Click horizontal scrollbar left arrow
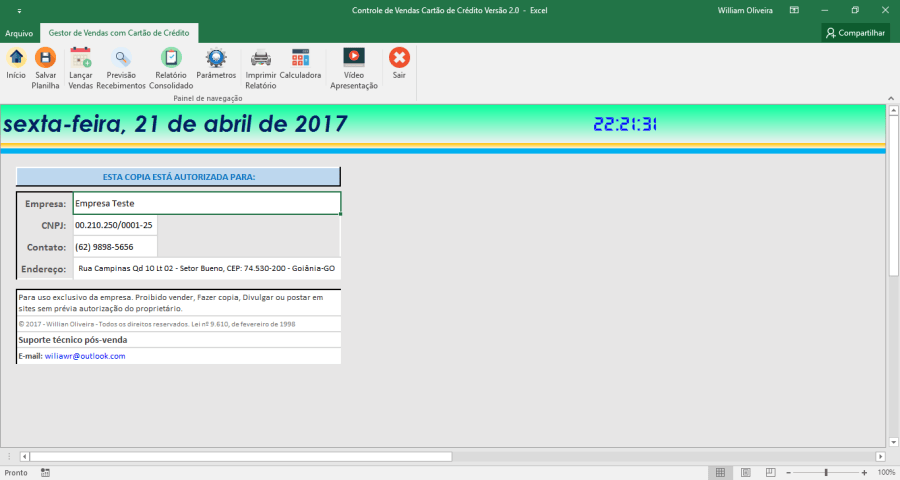This screenshot has width=900, height=480. 25,456
